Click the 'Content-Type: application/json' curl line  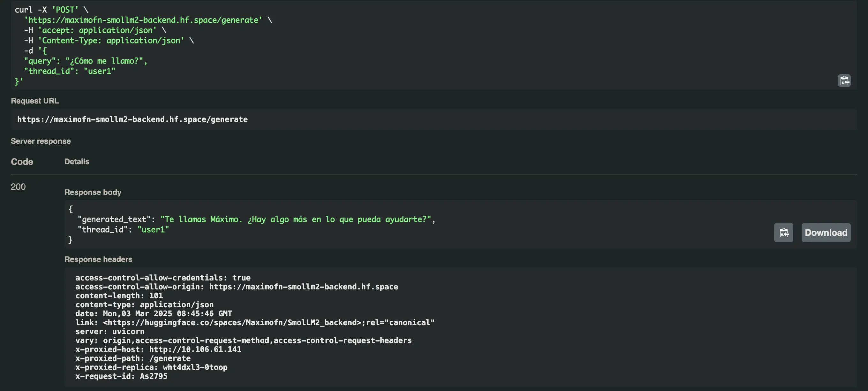pos(109,40)
